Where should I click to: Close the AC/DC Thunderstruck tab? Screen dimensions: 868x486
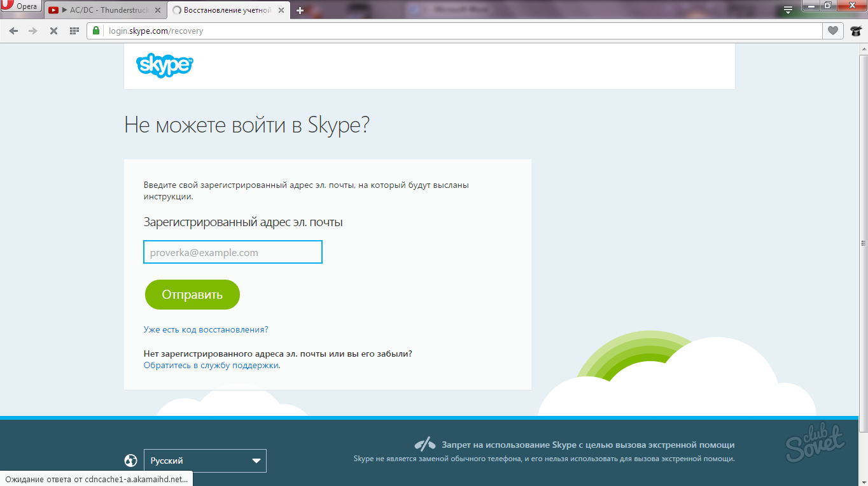pyautogui.click(x=157, y=10)
